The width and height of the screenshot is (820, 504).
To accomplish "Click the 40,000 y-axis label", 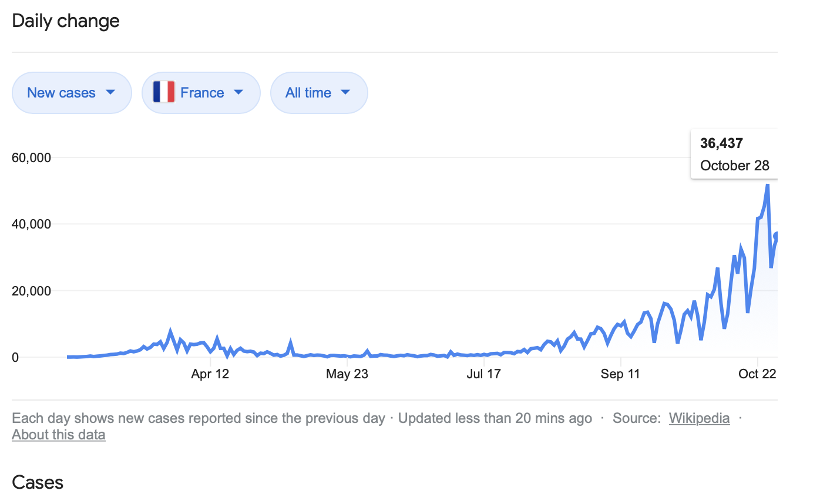I will tap(32, 224).
